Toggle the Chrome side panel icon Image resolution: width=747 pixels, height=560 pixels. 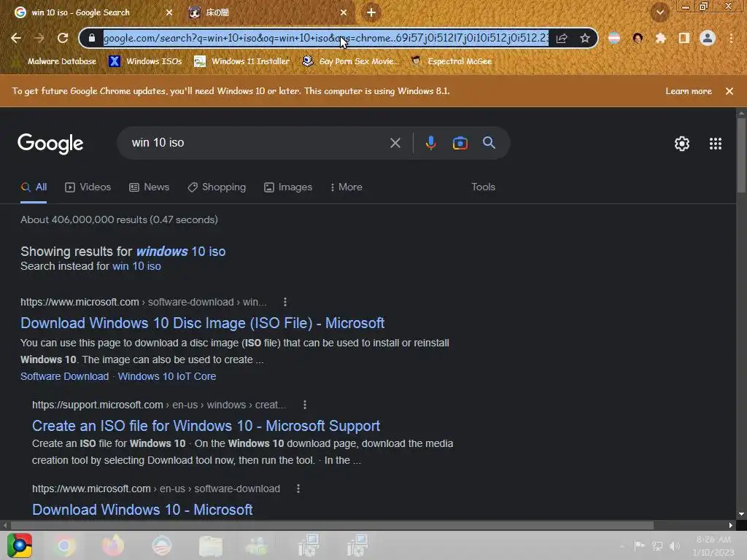(684, 38)
